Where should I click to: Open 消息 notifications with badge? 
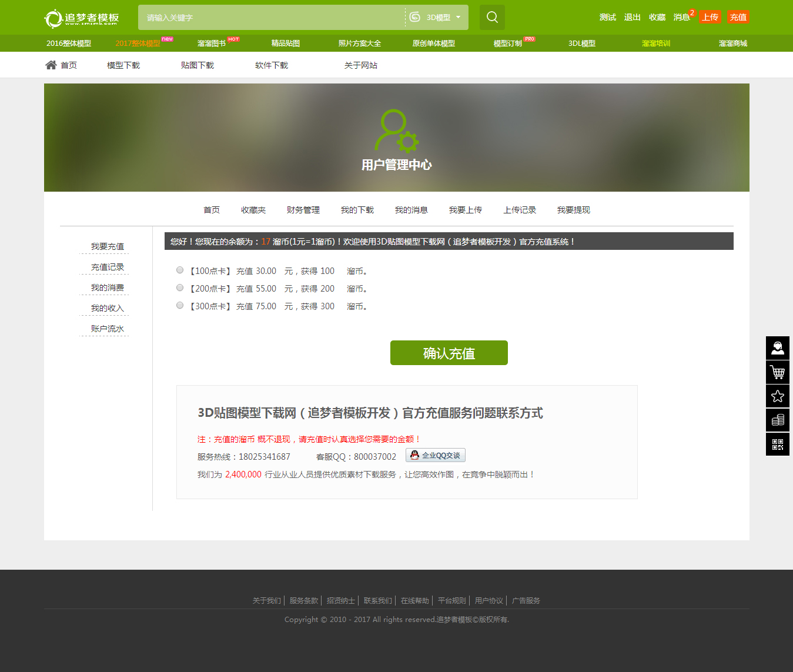(682, 17)
